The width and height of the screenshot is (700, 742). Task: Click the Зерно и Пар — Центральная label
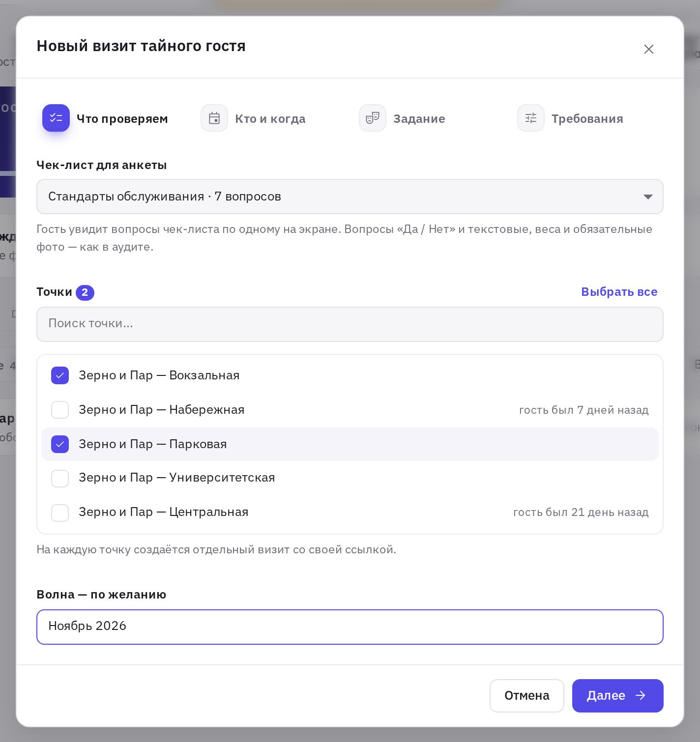164,512
